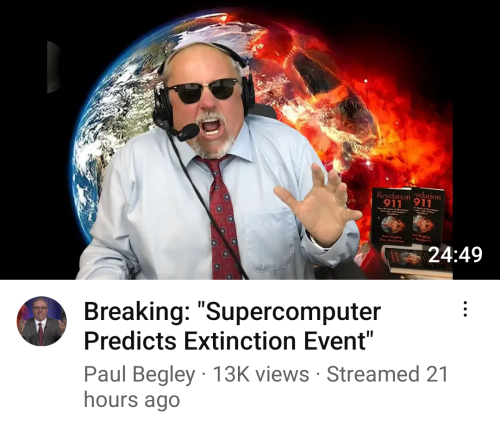Open Paul Begley channel avatar
This screenshot has height=431, width=500.
click(x=42, y=321)
